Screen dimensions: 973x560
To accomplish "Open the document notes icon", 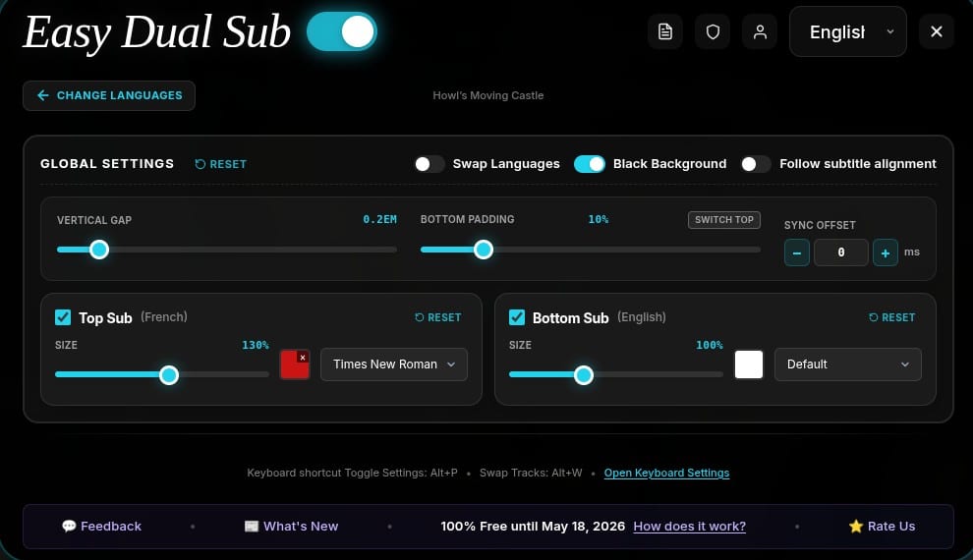I will coord(665,31).
